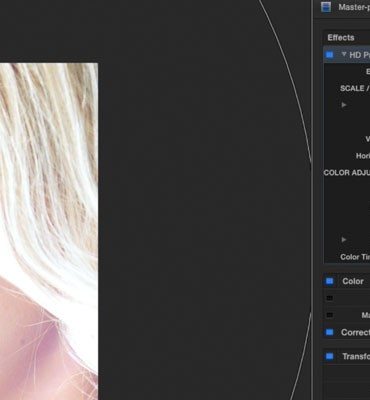Click the COLOR ADJU… section heading

(347, 173)
